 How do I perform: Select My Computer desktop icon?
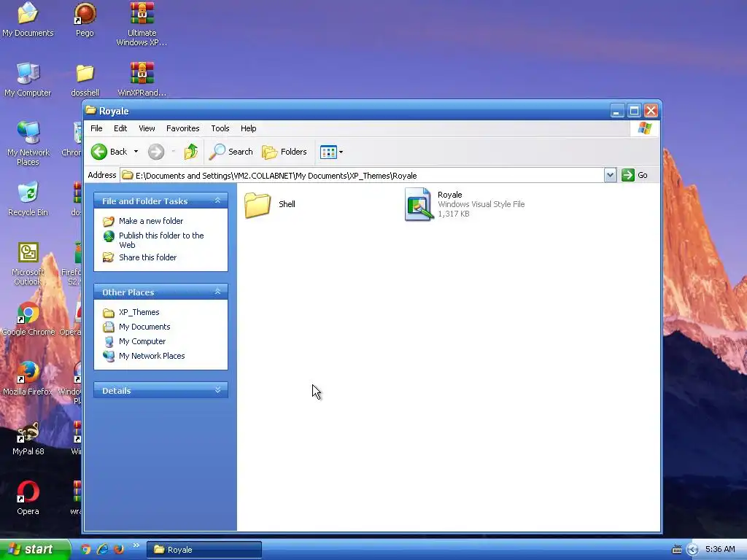[x=28, y=73]
